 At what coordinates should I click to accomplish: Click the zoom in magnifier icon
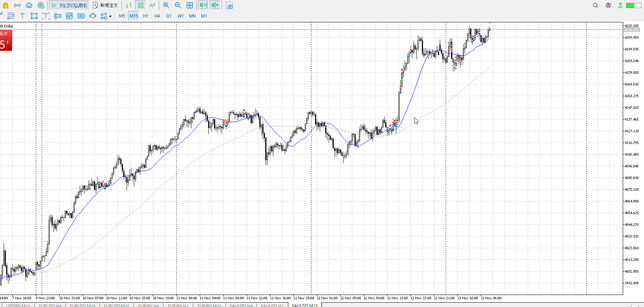(166, 5)
